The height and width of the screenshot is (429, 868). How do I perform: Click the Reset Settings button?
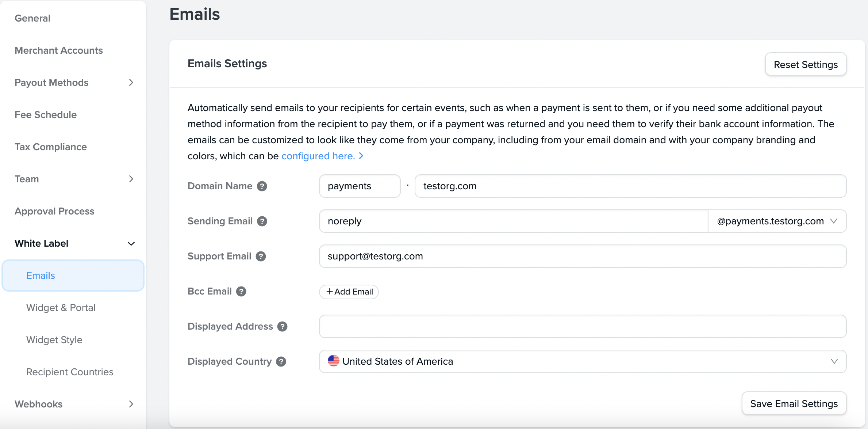[x=806, y=64]
